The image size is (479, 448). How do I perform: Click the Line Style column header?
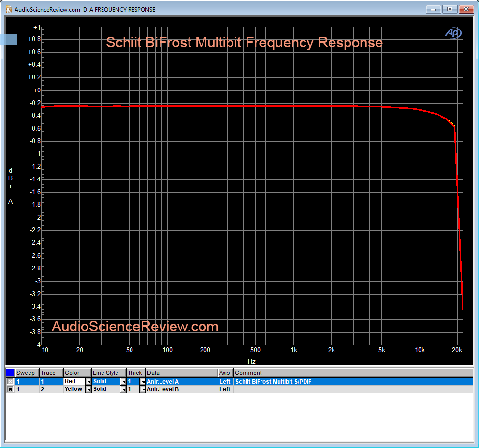click(109, 373)
